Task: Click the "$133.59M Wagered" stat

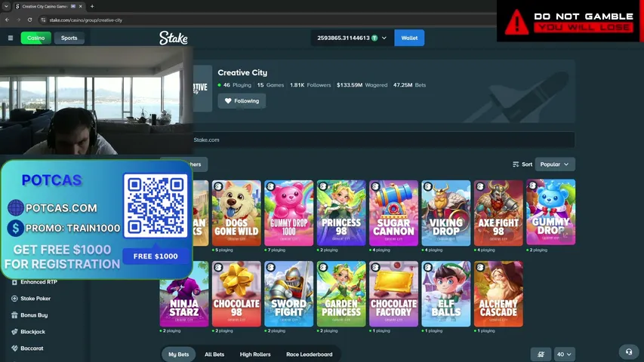Action: click(x=362, y=85)
